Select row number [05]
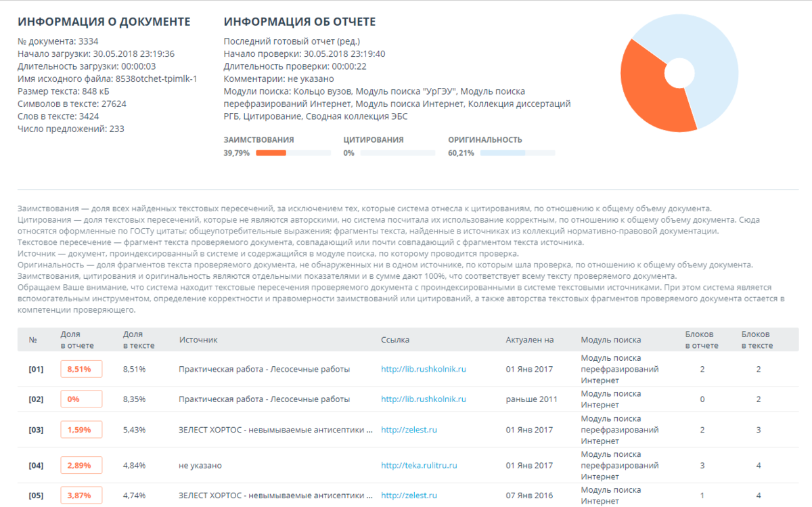Image resolution: width=812 pixels, height=507 pixels. [36, 495]
